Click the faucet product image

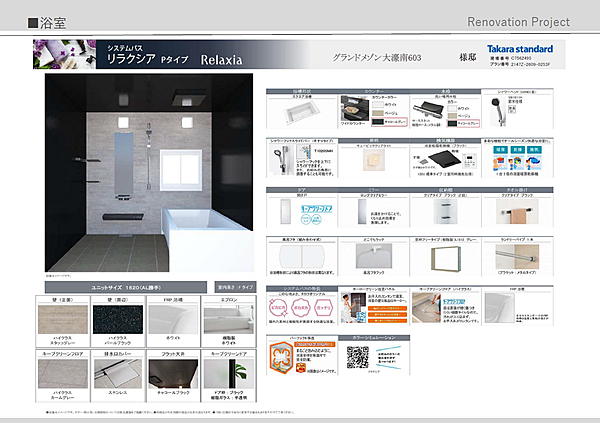click(428, 111)
